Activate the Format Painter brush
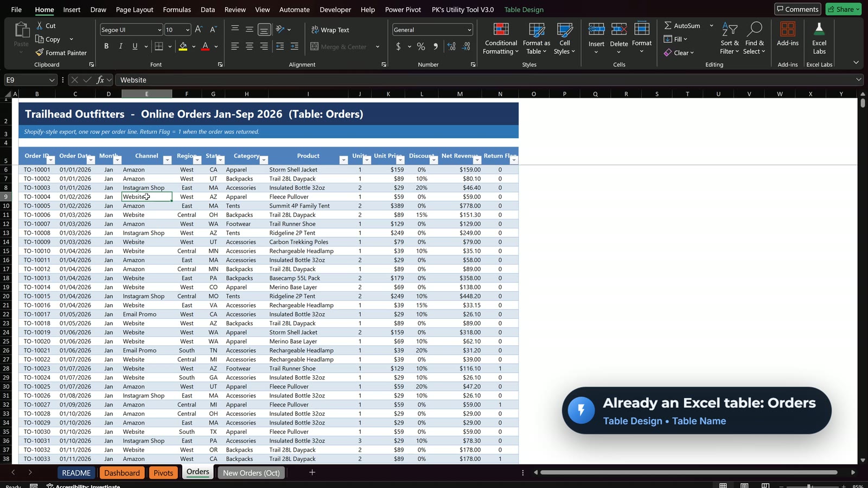868x488 pixels. pos(61,53)
